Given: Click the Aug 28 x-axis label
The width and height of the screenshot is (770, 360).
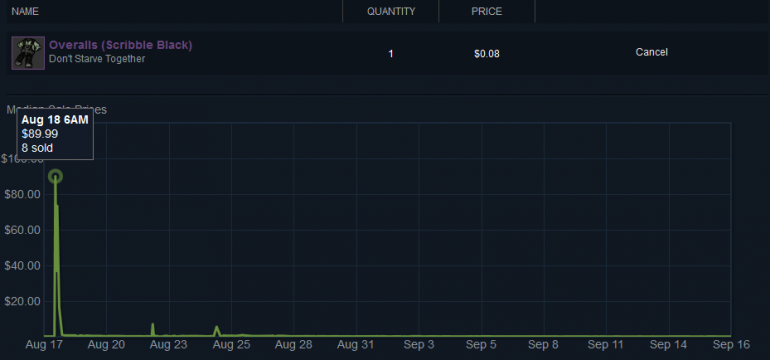Looking at the screenshot, I should point(294,345).
